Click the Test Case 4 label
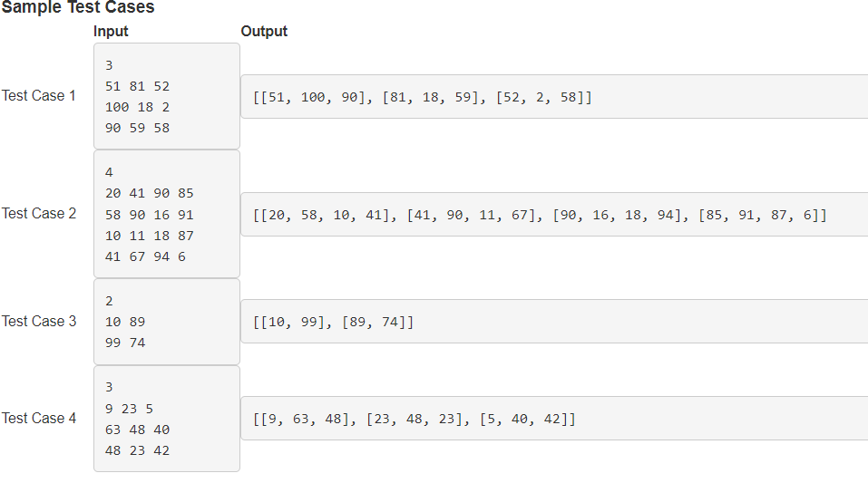The width and height of the screenshot is (868, 483). point(39,419)
